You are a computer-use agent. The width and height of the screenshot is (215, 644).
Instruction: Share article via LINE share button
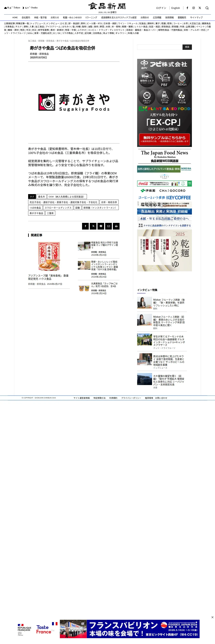101,226
